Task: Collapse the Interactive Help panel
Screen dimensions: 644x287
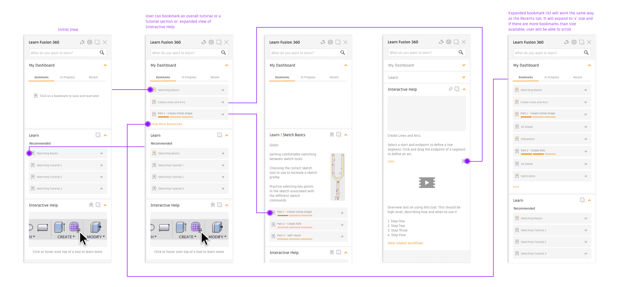Action: coord(105,205)
